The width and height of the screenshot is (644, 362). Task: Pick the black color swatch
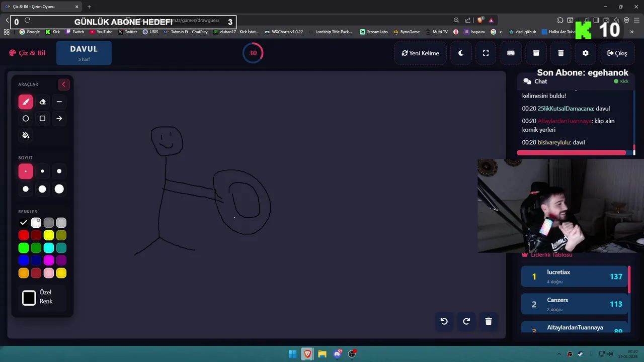(24, 223)
